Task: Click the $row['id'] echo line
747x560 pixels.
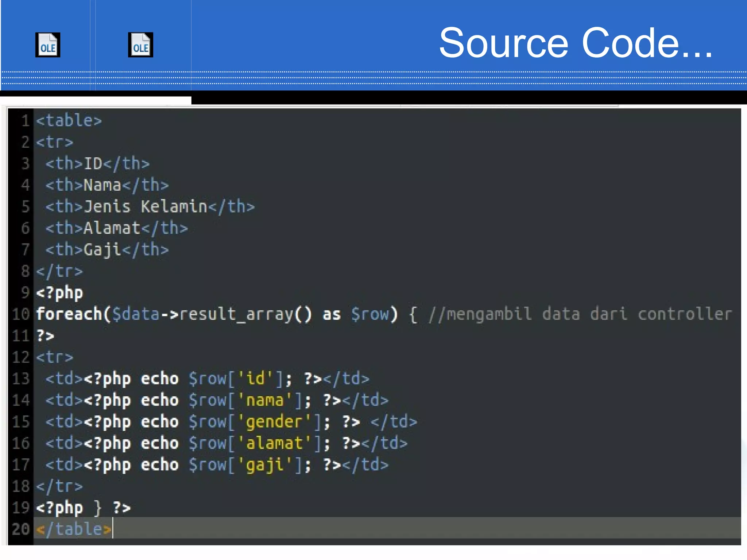Action: point(207,379)
